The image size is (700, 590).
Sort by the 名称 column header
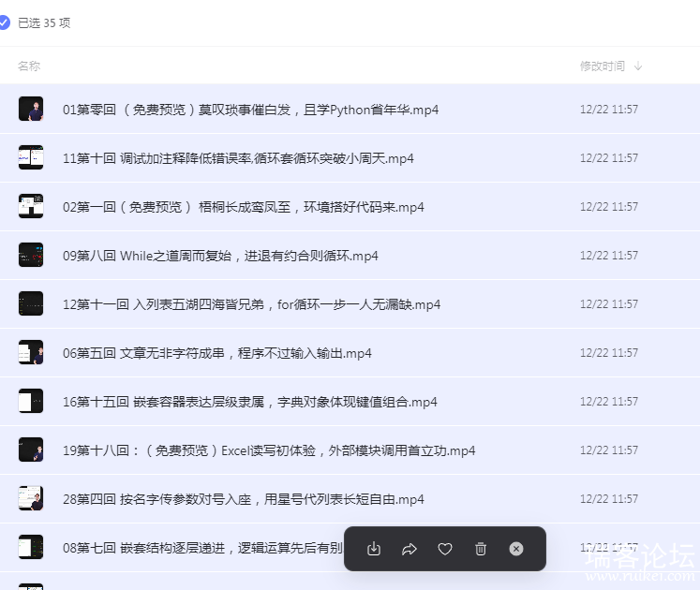[29, 66]
